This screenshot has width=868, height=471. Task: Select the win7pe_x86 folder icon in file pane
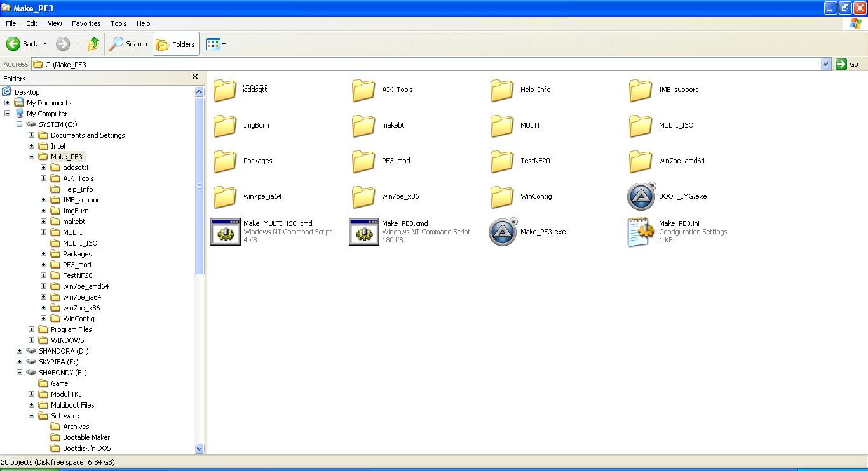pyautogui.click(x=364, y=196)
